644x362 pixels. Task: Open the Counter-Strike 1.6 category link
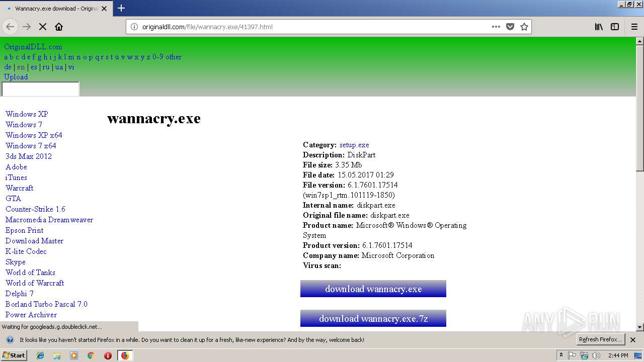pyautogui.click(x=35, y=209)
